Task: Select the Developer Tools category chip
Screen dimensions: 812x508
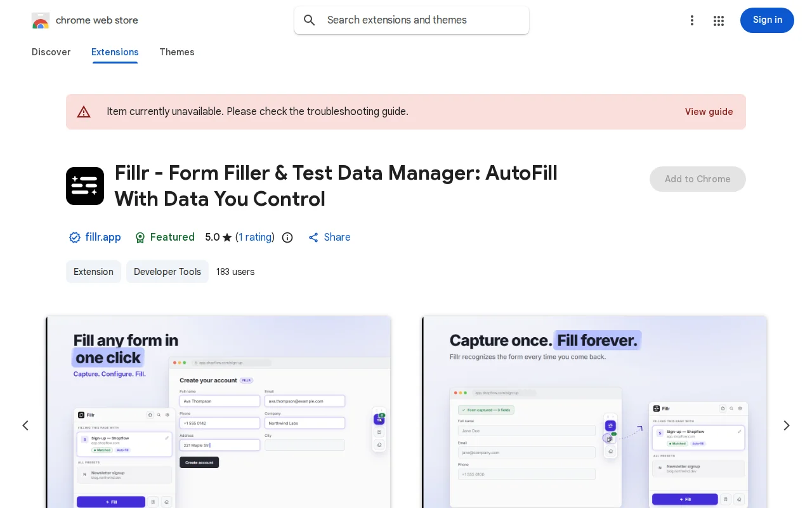Action: [167, 272]
